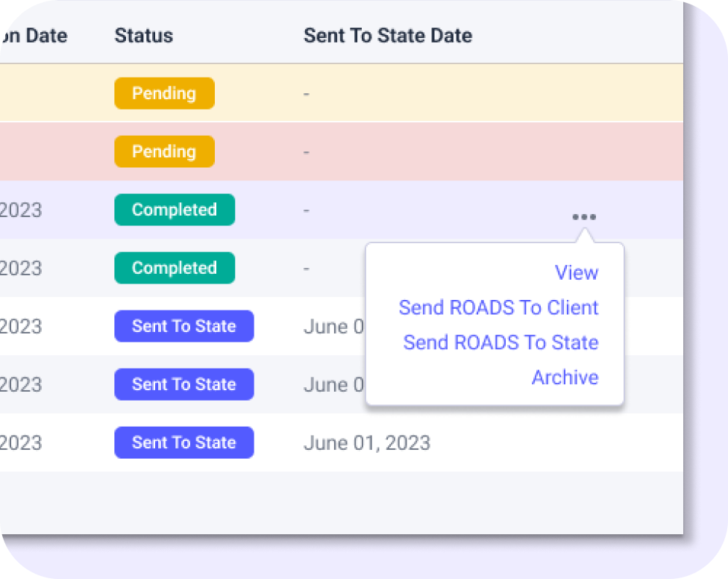Click Completed badge in highlighted purple row
728x579 pixels.
(175, 210)
